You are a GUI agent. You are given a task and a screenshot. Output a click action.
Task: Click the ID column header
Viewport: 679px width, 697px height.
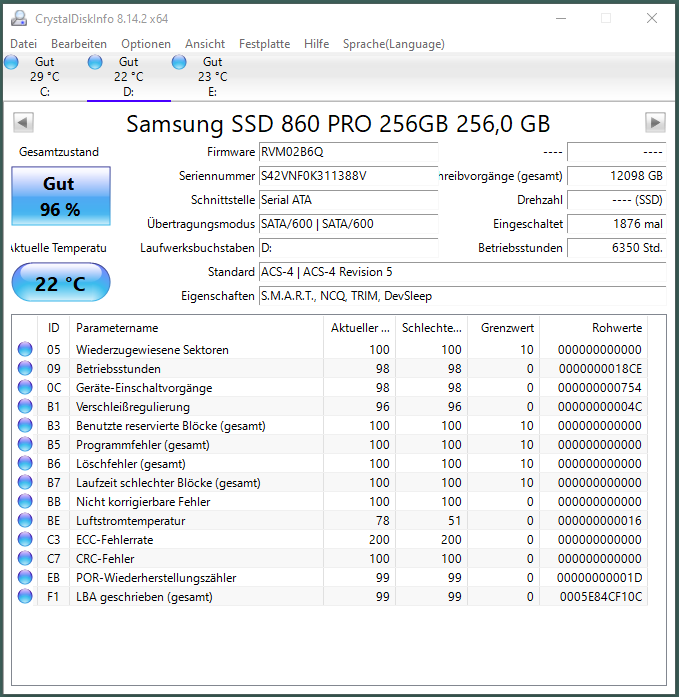point(53,328)
